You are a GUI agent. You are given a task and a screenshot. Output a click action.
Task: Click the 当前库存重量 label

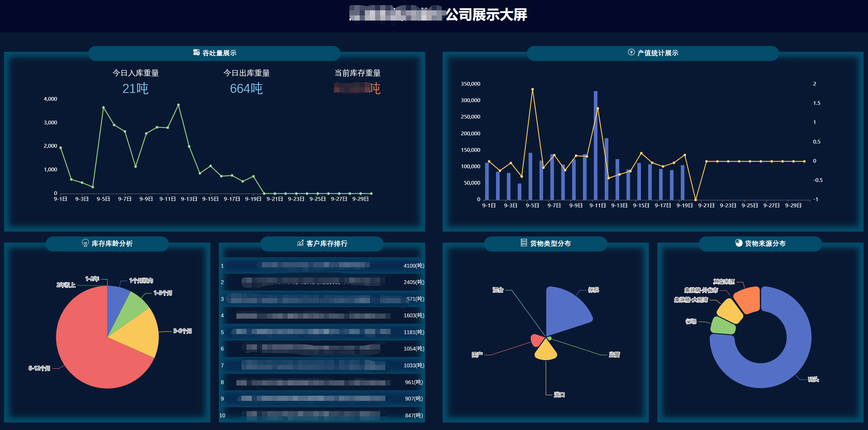358,73
